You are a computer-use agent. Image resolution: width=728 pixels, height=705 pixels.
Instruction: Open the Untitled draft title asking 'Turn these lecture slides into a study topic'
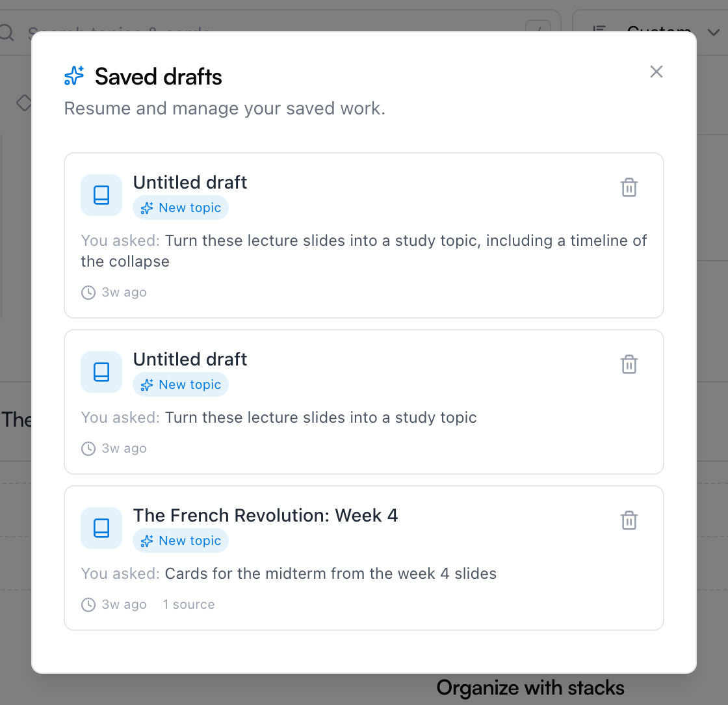(x=190, y=360)
